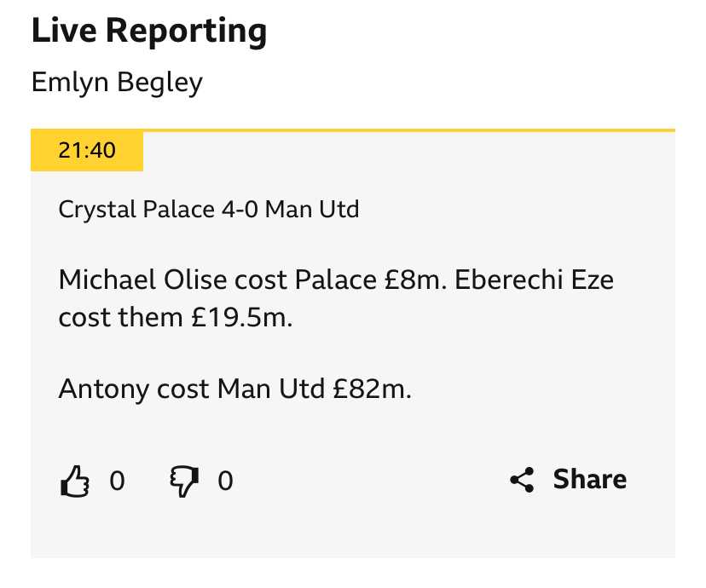This screenshot has width=706, height=588.
Task: Click the Crystal Palace team name
Action: tap(136, 210)
